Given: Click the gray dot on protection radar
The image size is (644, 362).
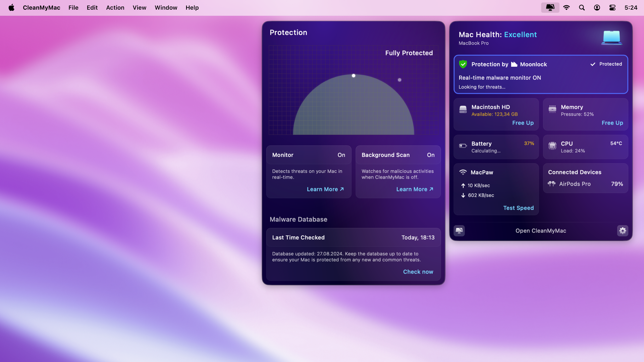Looking at the screenshot, I should point(399,80).
